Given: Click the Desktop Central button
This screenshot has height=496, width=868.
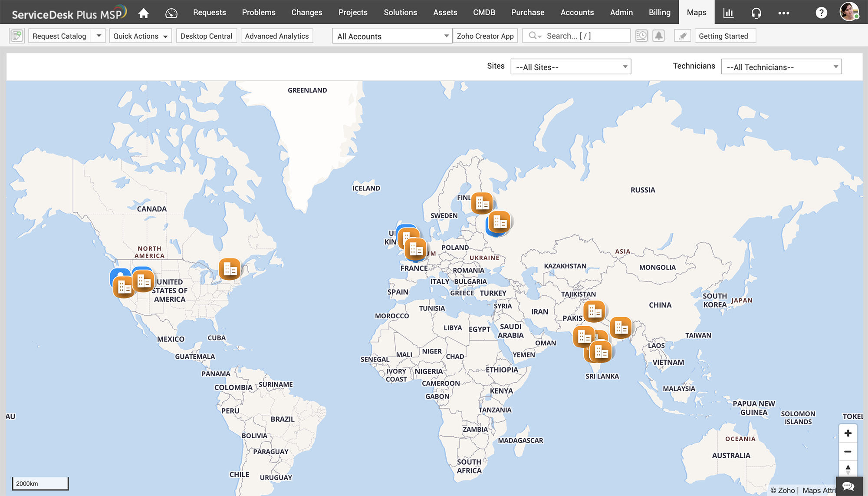Looking at the screenshot, I should [206, 36].
